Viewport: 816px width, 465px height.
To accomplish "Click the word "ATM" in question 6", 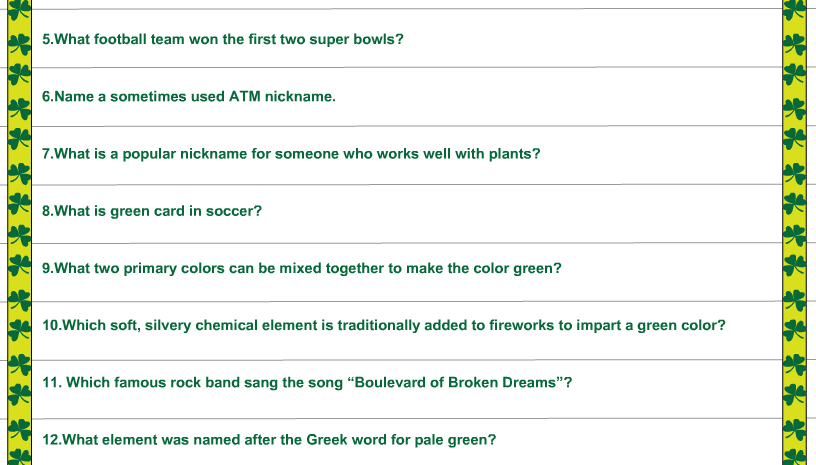I will (245, 97).
